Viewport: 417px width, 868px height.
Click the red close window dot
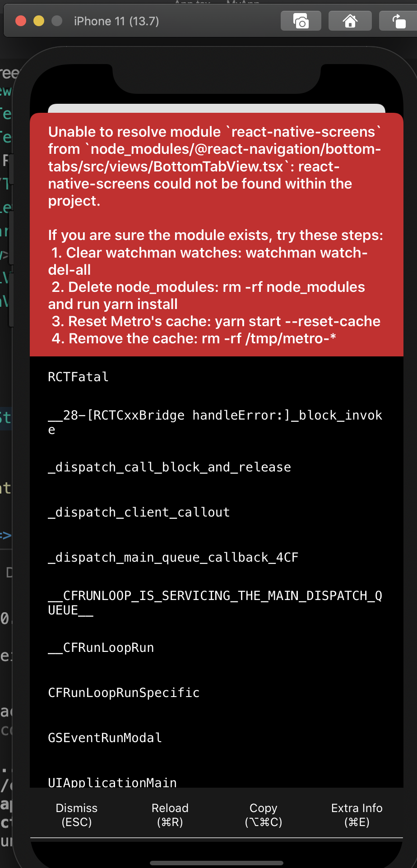[21, 21]
